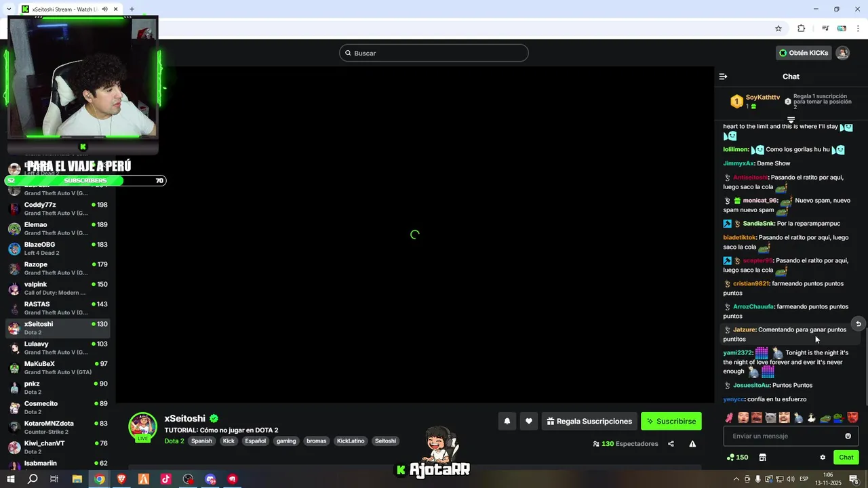Screen dimensions: 868x488
Task: Click the emoji picker icon in message field
Action: click(x=848, y=436)
